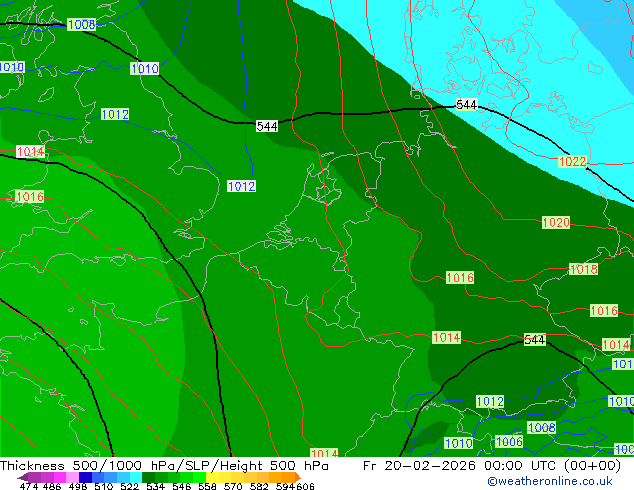This screenshot has height=490, width=634.
Task: Click the legend value 474
Action: point(29,486)
